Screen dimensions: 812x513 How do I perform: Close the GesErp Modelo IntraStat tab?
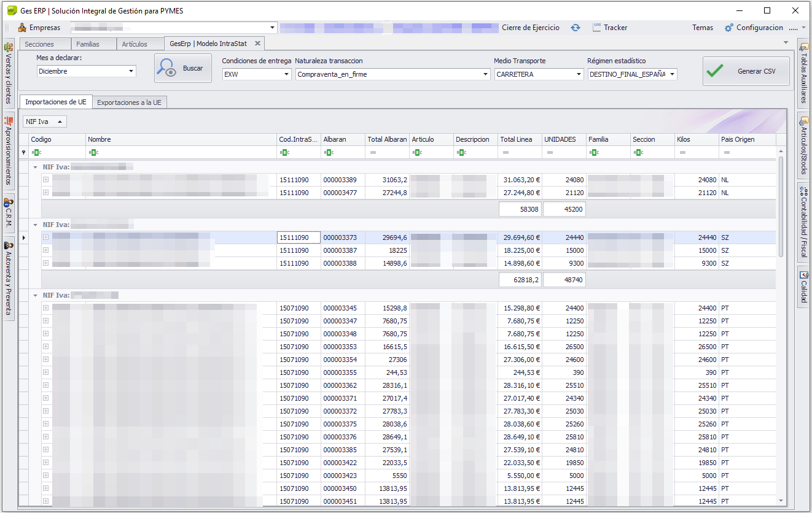pyautogui.click(x=257, y=44)
